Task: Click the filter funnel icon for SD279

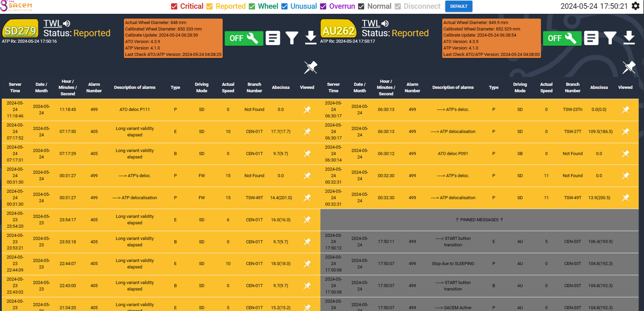Action: [292, 38]
